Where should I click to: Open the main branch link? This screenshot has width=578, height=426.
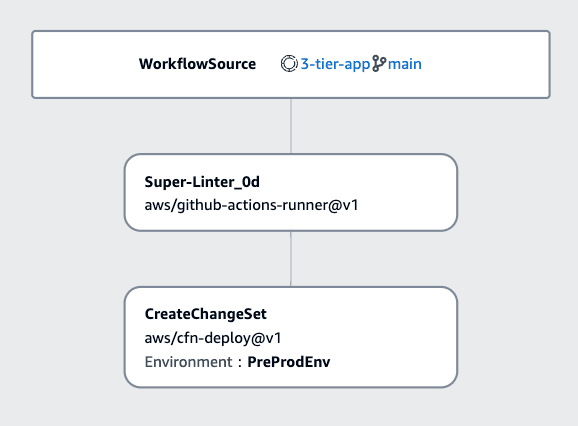404,64
